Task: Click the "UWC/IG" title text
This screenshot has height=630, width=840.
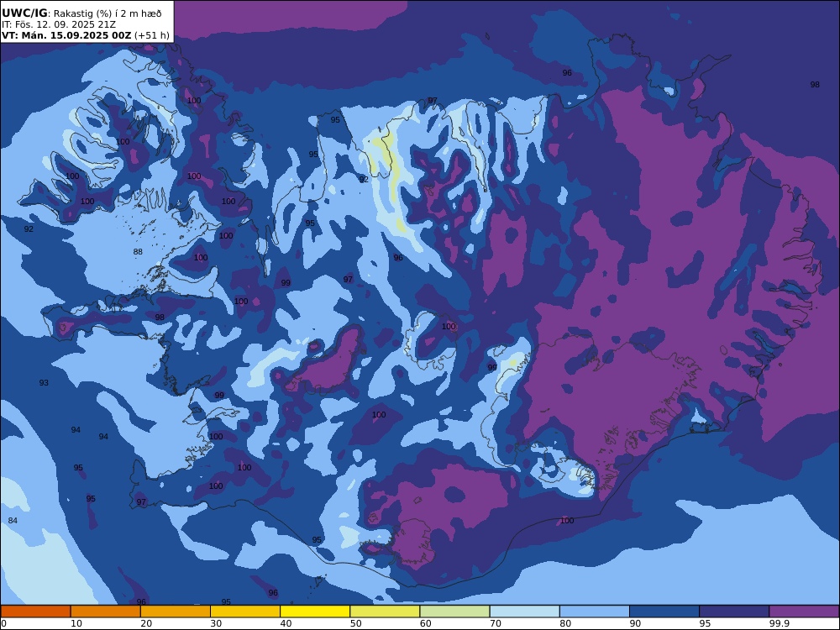Action: [x=24, y=13]
